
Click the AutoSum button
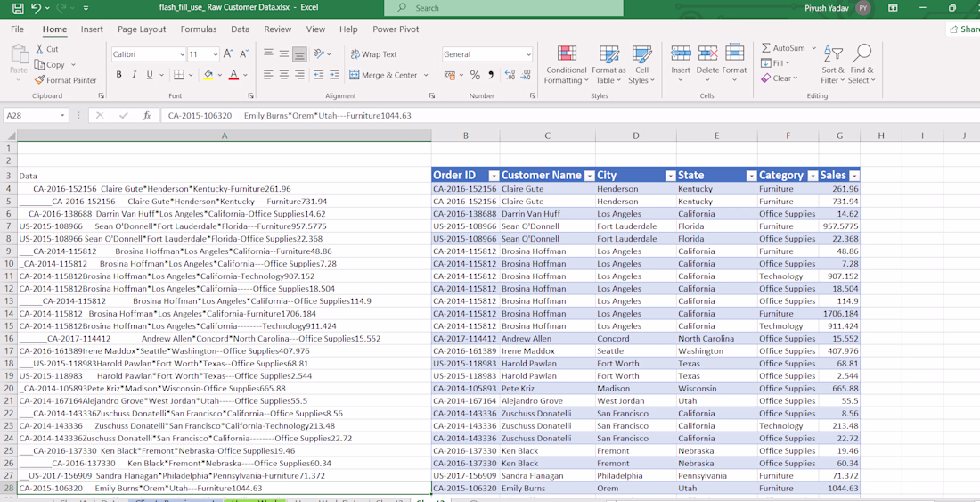[782, 48]
